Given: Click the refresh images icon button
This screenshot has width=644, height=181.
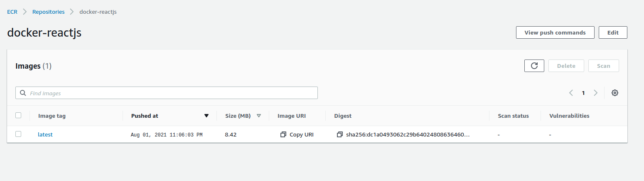Looking at the screenshot, I should 534,66.
